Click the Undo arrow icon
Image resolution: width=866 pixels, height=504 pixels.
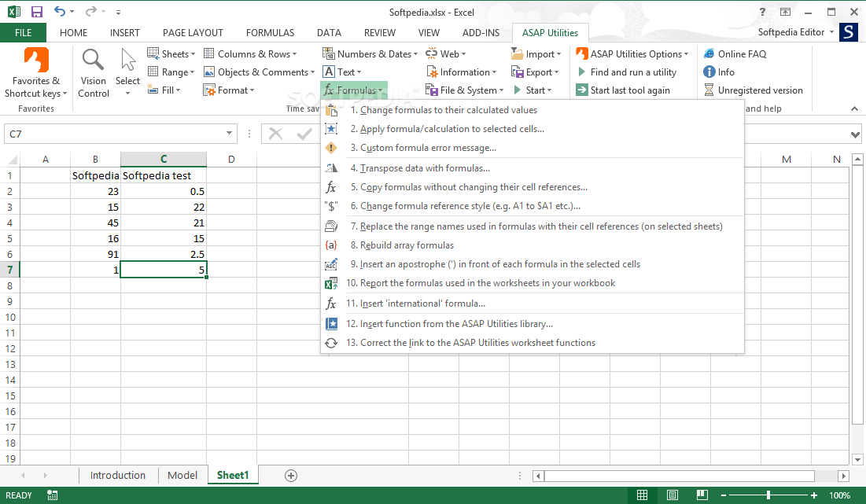tap(60, 12)
